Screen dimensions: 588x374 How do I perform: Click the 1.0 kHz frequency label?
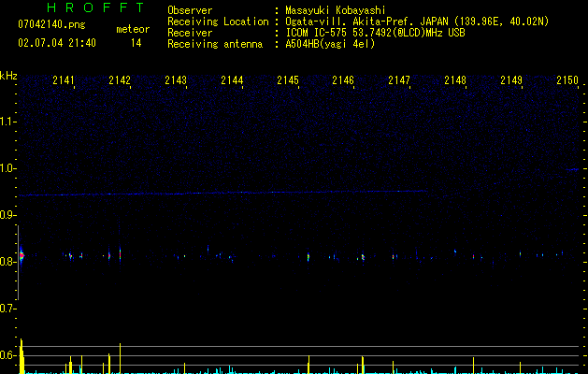coord(7,168)
